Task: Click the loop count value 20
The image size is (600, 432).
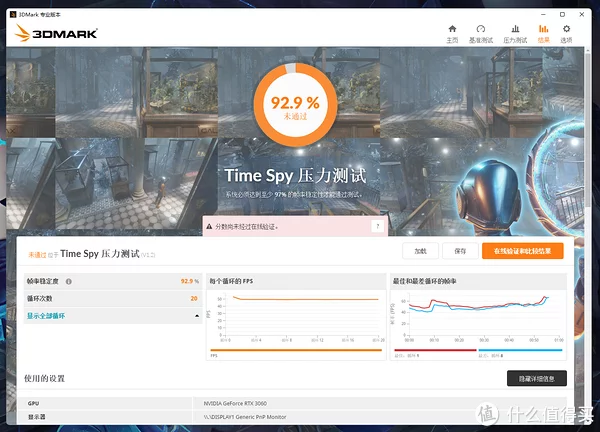Action: [194, 298]
